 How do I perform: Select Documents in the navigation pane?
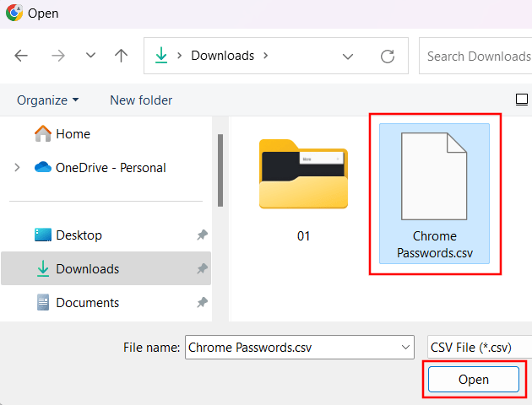pyautogui.click(x=88, y=303)
